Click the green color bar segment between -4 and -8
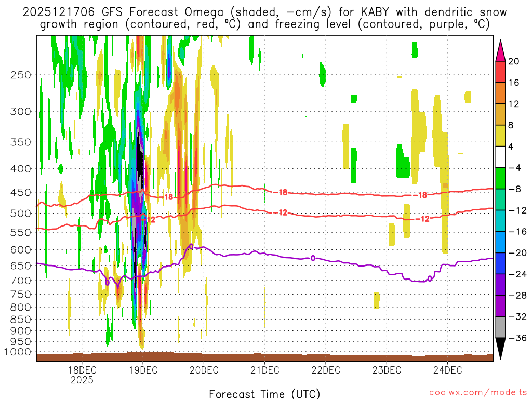The width and height of the screenshot is (532, 399). click(x=500, y=179)
